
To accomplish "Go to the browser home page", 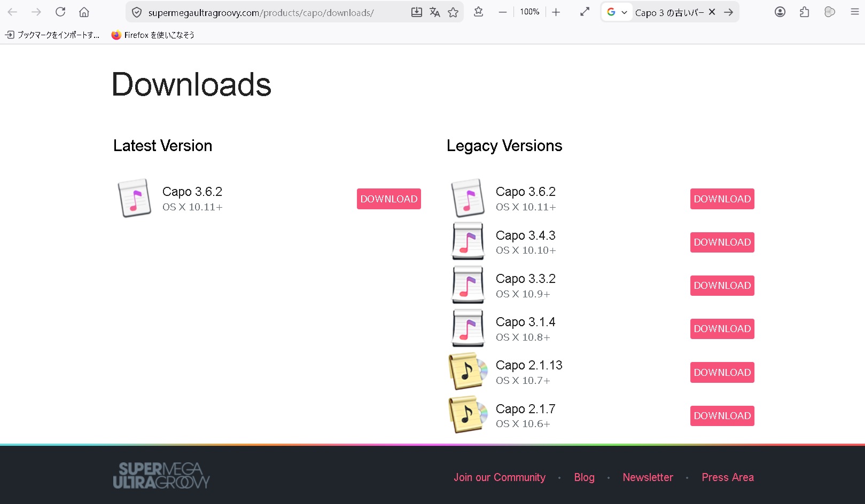I will (x=84, y=12).
